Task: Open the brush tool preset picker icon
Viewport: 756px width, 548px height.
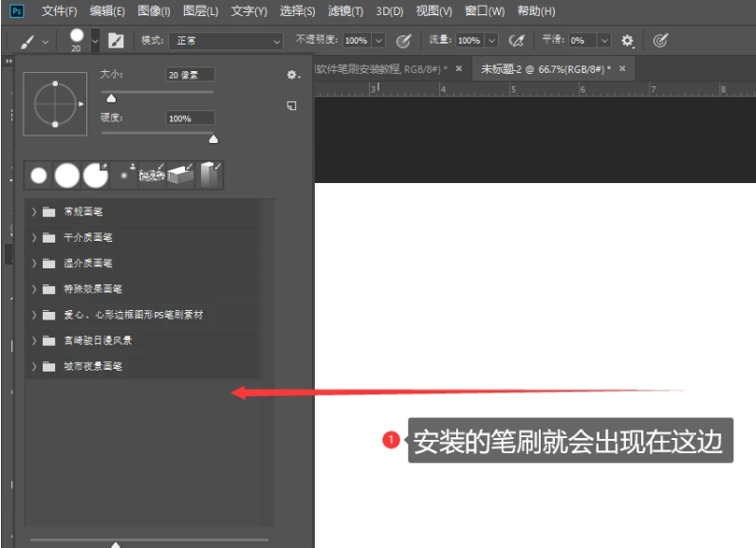Action: tap(28, 42)
